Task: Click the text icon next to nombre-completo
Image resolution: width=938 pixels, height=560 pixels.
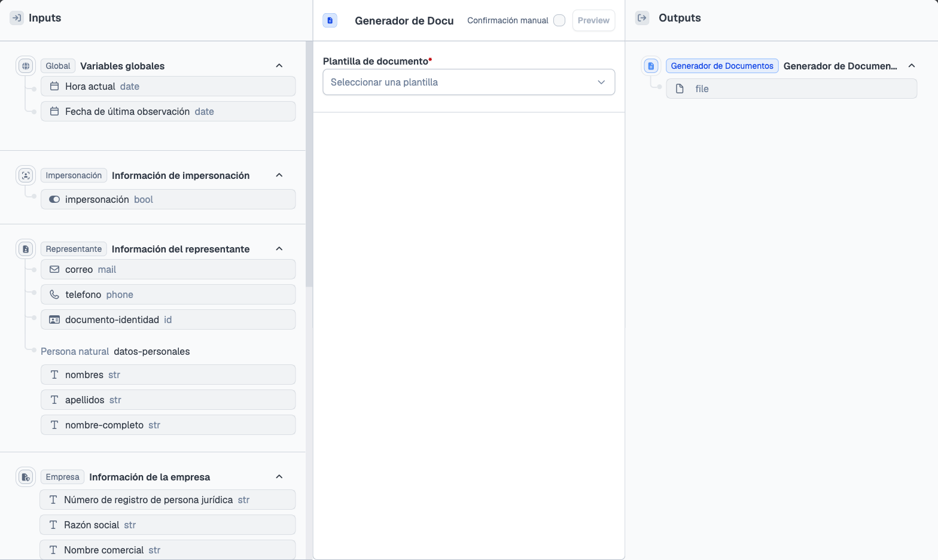Action: (54, 425)
